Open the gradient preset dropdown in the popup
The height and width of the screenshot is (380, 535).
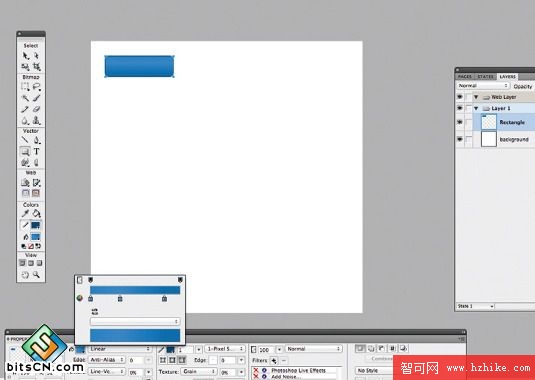(x=135, y=321)
